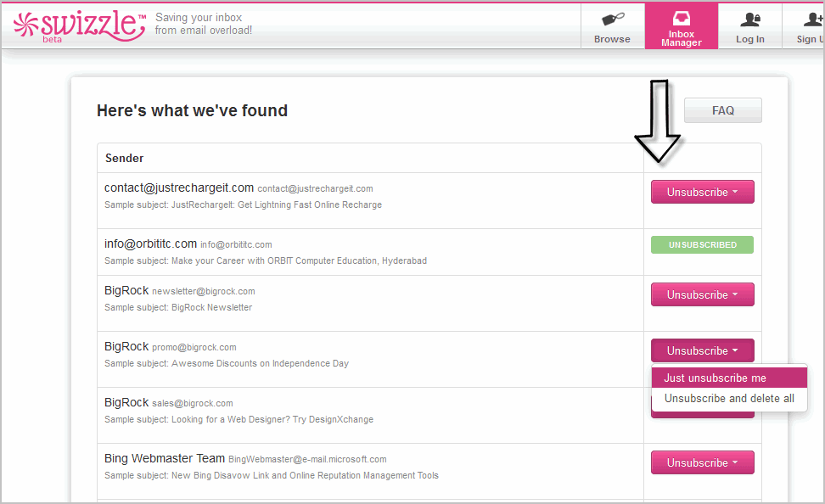Expand the Unsubscribe dropdown for Bing Webmaster Team
This screenshot has height=504, width=825.
click(x=702, y=462)
